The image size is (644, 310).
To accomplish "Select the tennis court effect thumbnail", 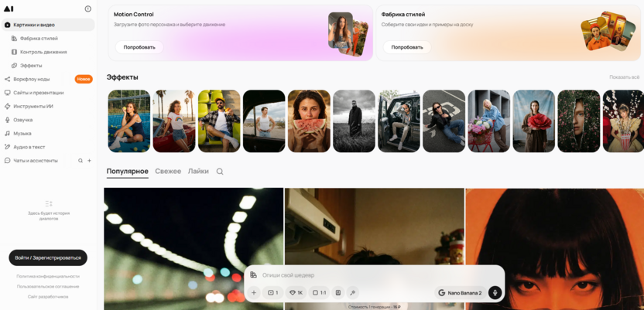I will tap(129, 121).
